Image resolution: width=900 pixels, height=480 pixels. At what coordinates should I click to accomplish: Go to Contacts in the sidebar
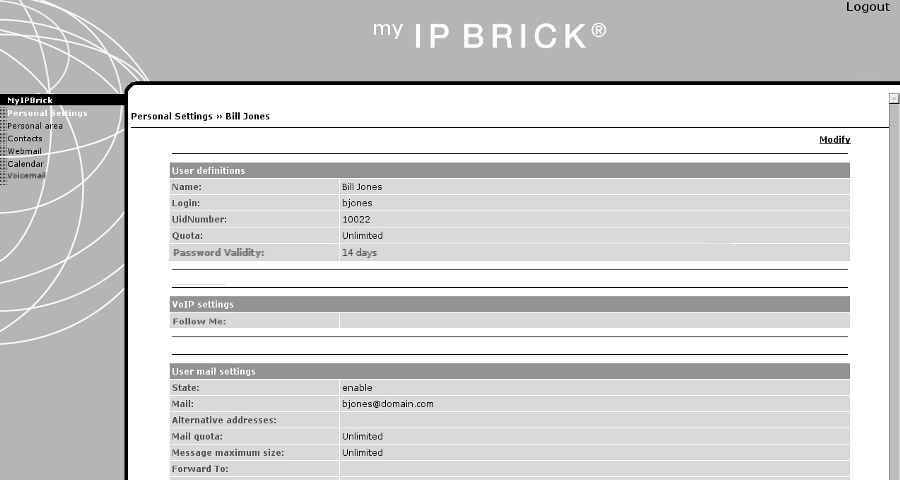pos(25,138)
